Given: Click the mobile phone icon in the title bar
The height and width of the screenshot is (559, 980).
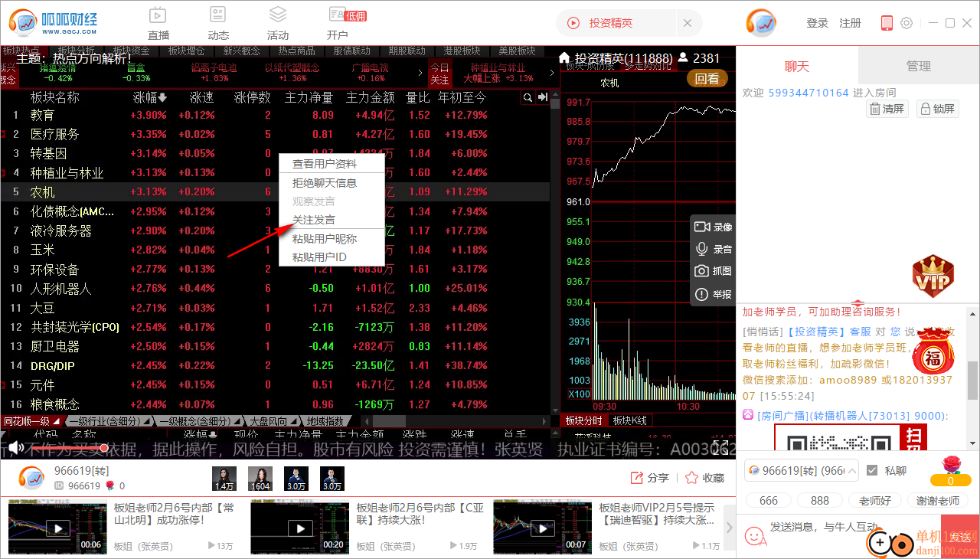Looking at the screenshot, I should pyautogui.click(x=887, y=23).
